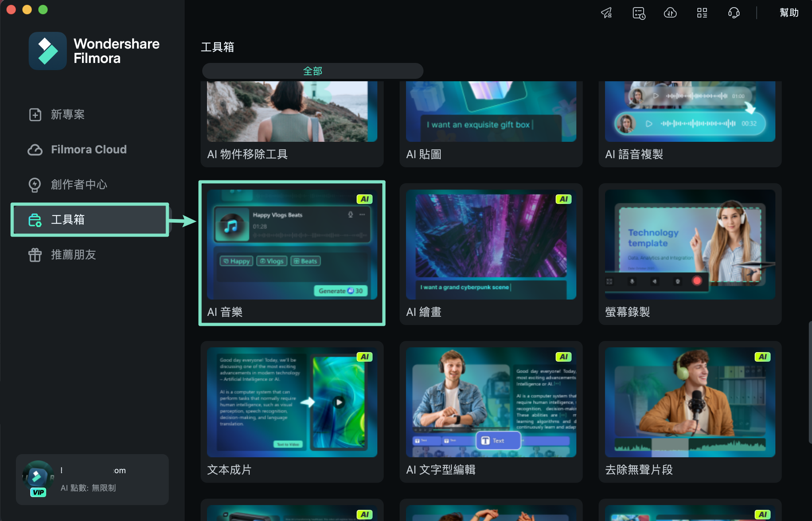Open the AI 繪畫 cyberpunk thumbnail
The width and height of the screenshot is (812, 521).
[491, 245]
